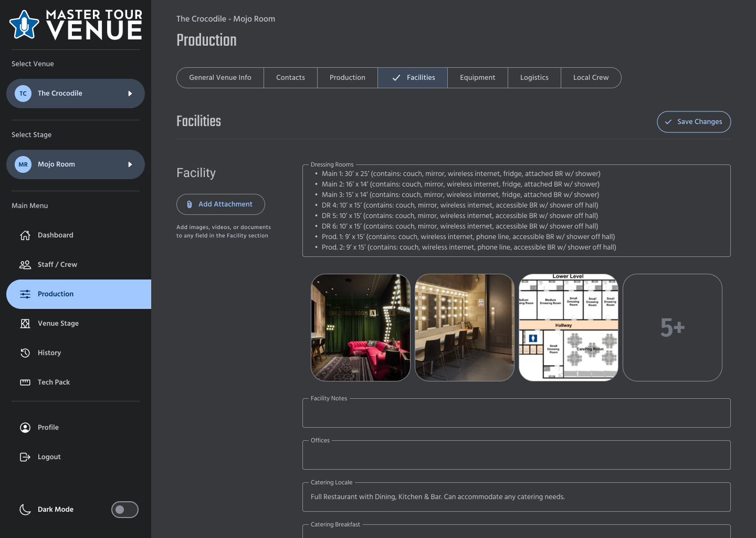
Task: Open the green dressing room photo
Action: tap(361, 328)
